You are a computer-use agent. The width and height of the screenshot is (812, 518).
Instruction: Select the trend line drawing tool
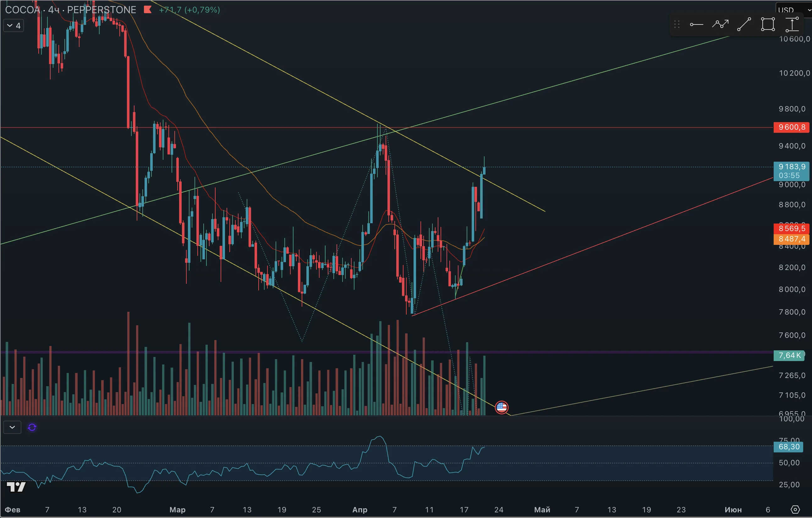pyautogui.click(x=744, y=24)
